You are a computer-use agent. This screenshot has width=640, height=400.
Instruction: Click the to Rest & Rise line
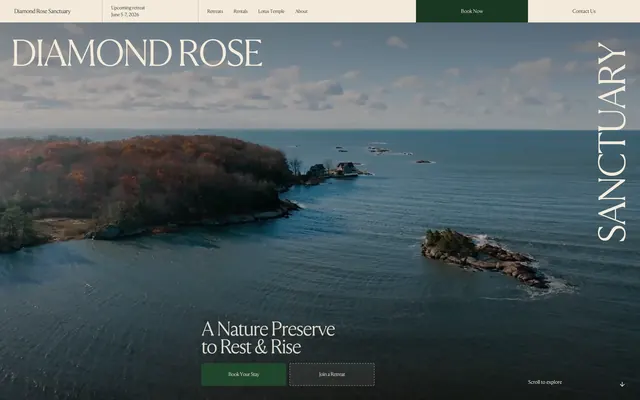click(251, 347)
